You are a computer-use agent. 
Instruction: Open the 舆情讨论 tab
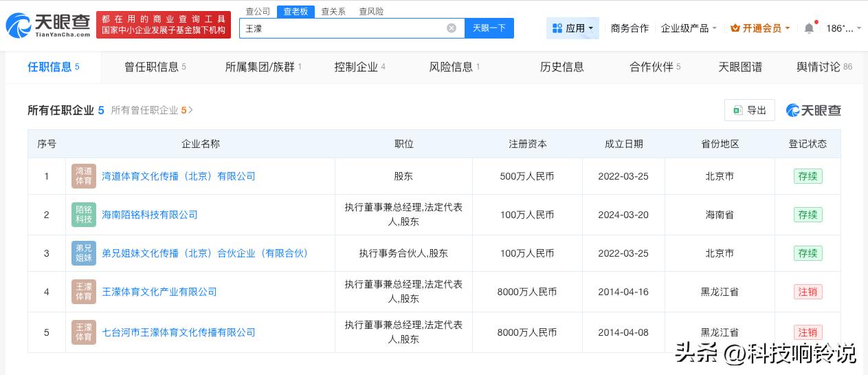tap(824, 67)
